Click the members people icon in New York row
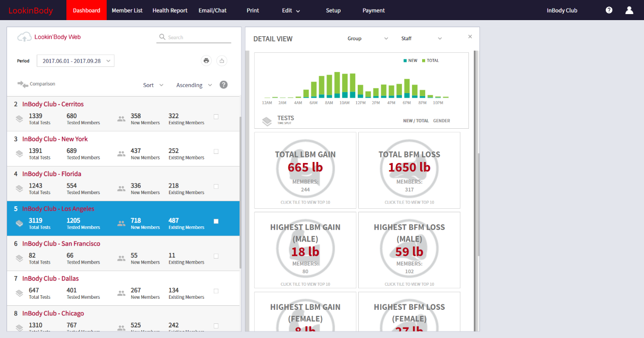Image resolution: width=644 pixels, height=338 pixels. (121, 153)
